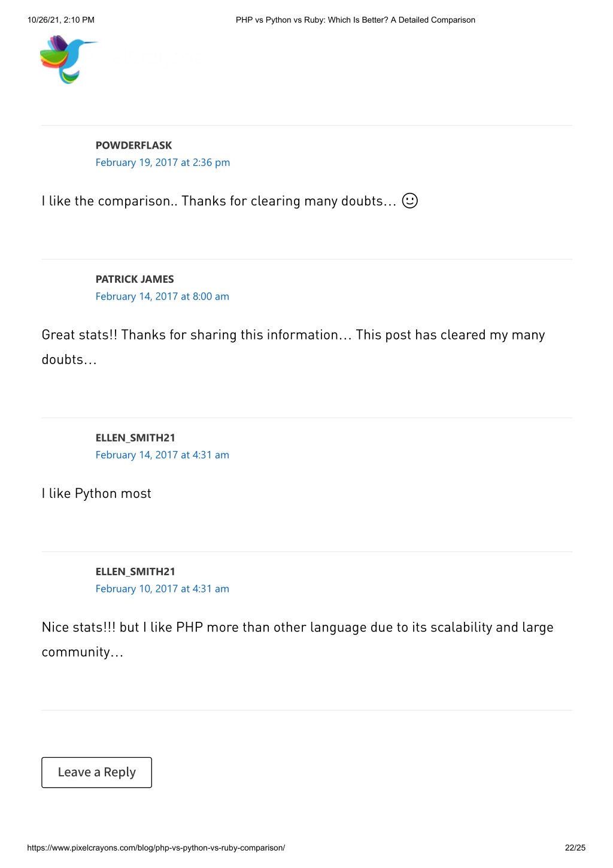
Task: Click the hummingbird logo at page top
Action: tap(69, 59)
